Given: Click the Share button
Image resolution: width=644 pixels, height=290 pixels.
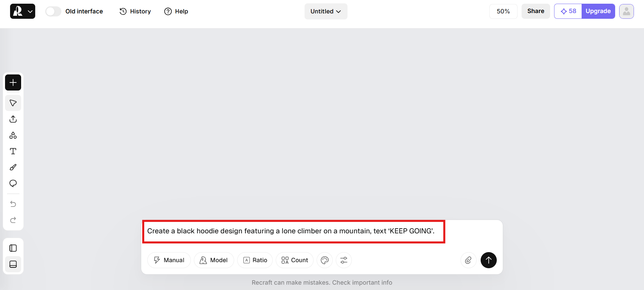Looking at the screenshot, I should pyautogui.click(x=536, y=11).
